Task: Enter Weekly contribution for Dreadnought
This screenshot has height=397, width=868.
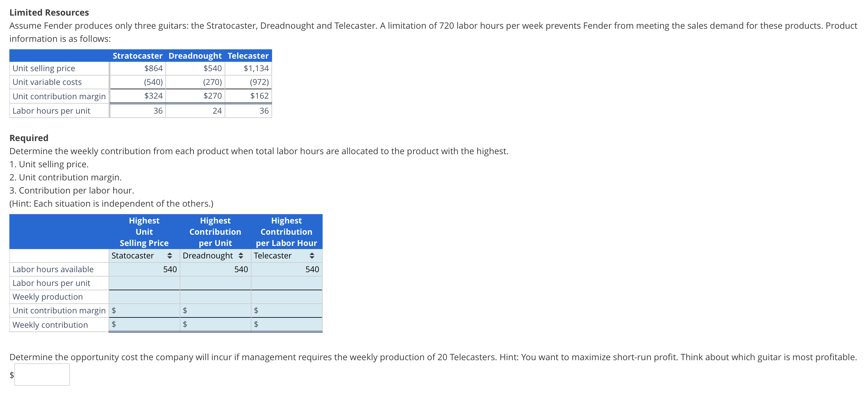Action: [x=217, y=324]
